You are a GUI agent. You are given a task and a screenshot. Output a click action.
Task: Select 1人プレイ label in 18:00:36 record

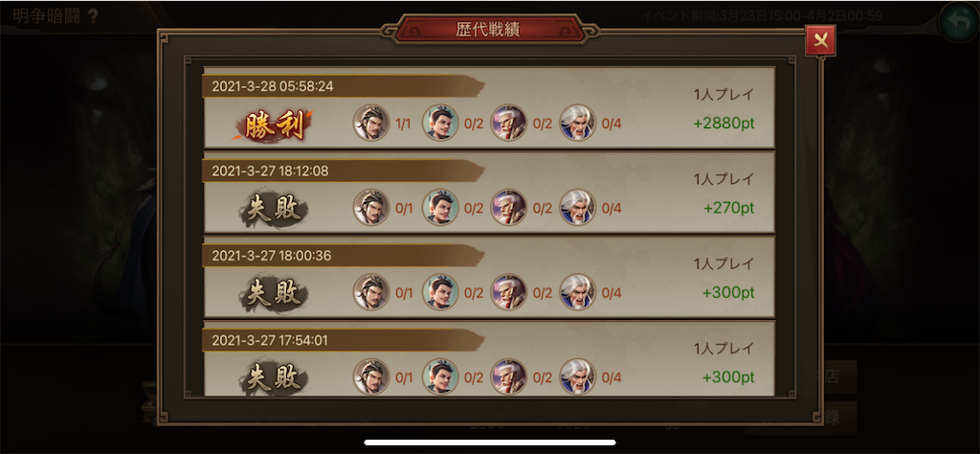point(724,263)
